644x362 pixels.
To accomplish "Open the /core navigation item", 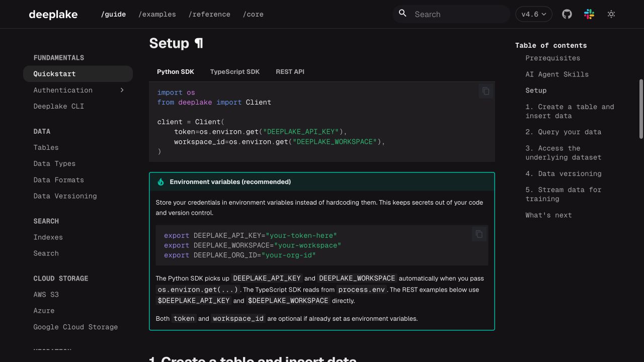I will (253, 14).
